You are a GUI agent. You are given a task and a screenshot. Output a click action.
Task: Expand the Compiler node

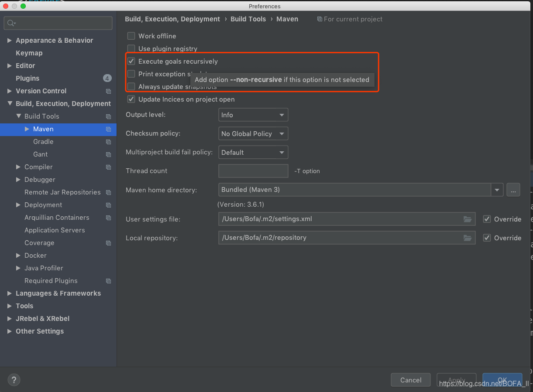coord(18,167)
